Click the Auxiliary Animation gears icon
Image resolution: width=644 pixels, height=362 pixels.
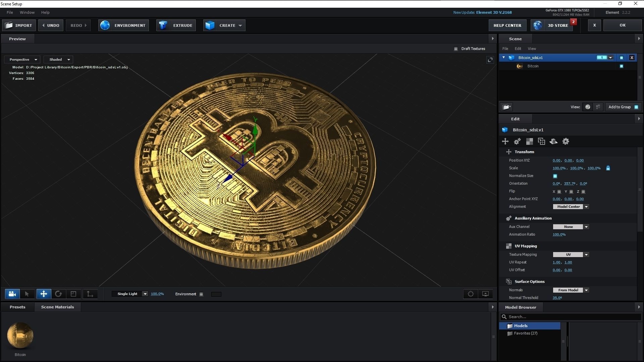[517, 141]
